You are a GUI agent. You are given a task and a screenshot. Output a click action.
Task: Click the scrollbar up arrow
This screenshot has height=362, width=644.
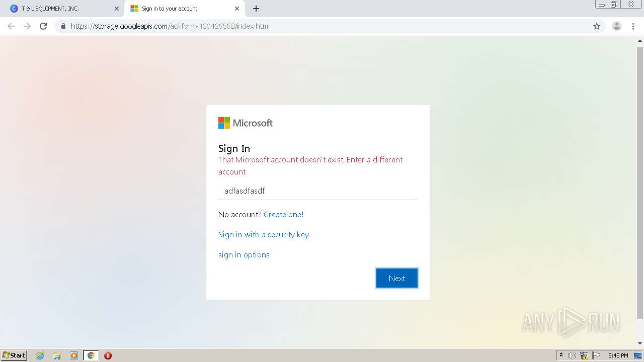pos(640,40)
